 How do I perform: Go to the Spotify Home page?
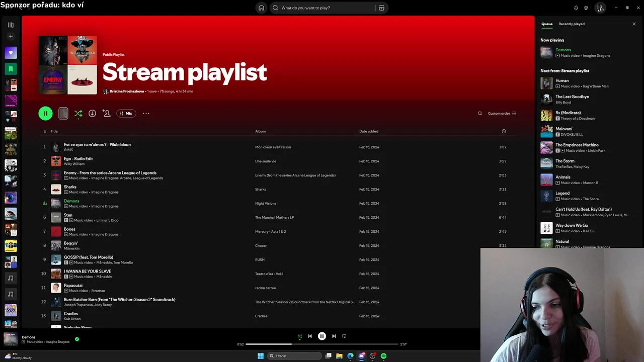261,8
